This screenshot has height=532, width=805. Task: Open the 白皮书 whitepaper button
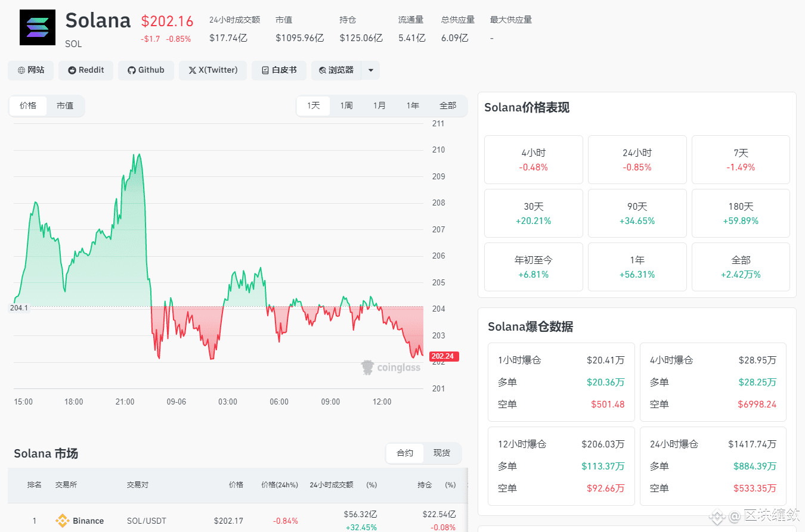(278, 70)
